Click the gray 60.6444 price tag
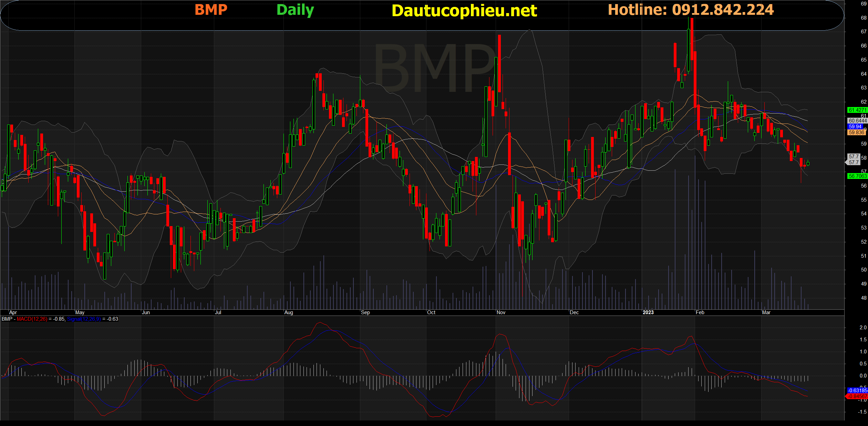This screenshot has height=426, width=868. [x=857, y=121]
